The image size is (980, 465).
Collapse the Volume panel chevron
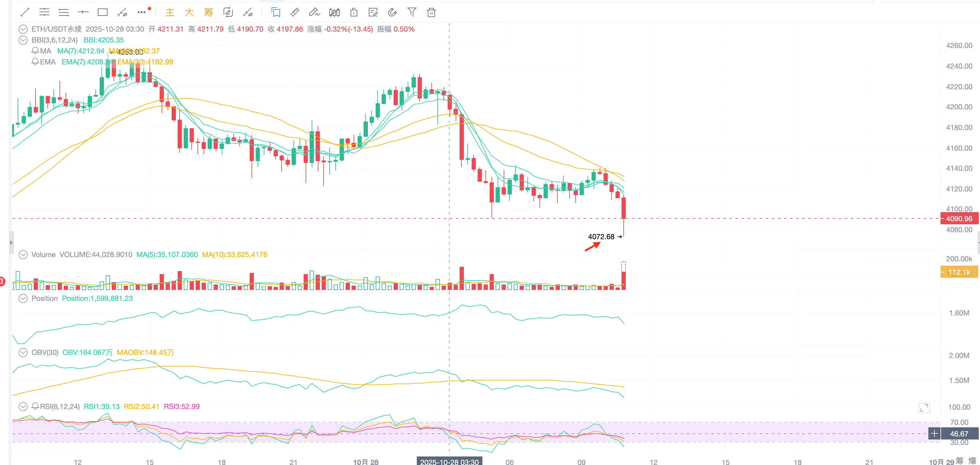pos(23,255)
